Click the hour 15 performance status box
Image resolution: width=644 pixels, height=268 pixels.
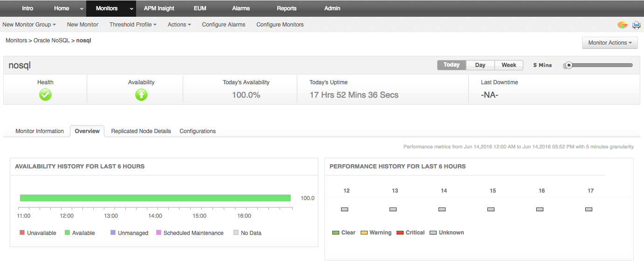(x=491, y=209)
